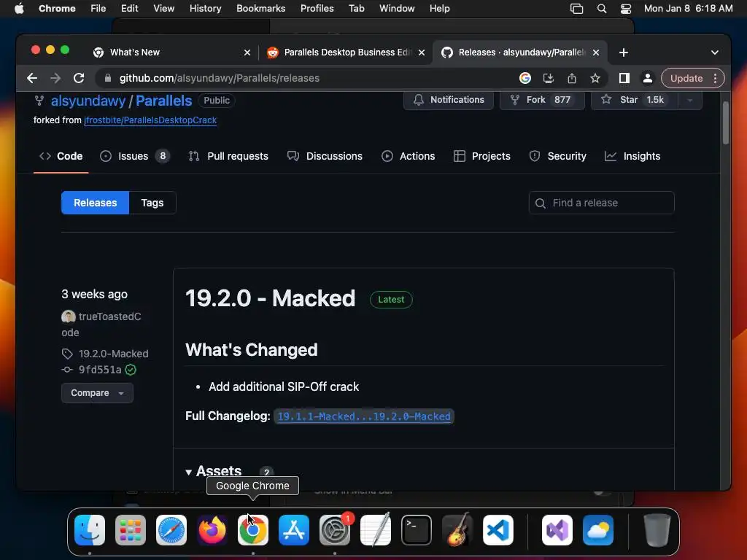The width and height of the screenshot is (747, 560).
Task: Open a new browser tab
Action: (623, 52)
